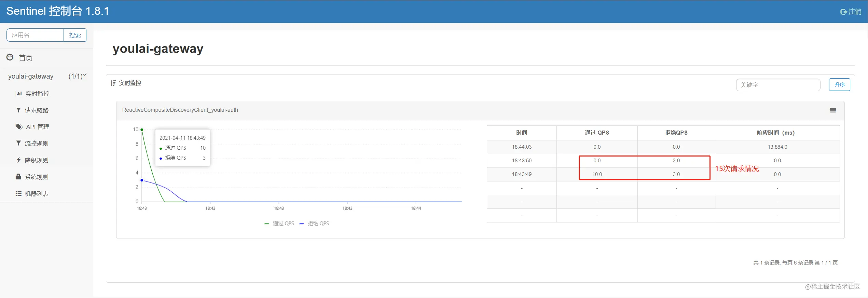The height and width of the screenshot is (298, 868).
Task: Click the Sentinel 控制台 1.8.1 title
Action: point(57,11)
